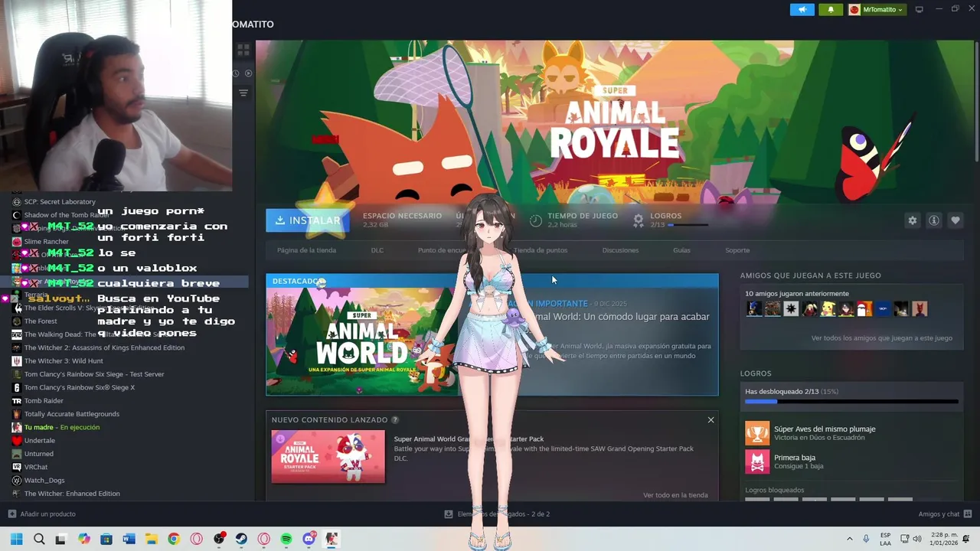Follow the Ver todo en la tienda link
980x551 pixels.
pos(675,495)
